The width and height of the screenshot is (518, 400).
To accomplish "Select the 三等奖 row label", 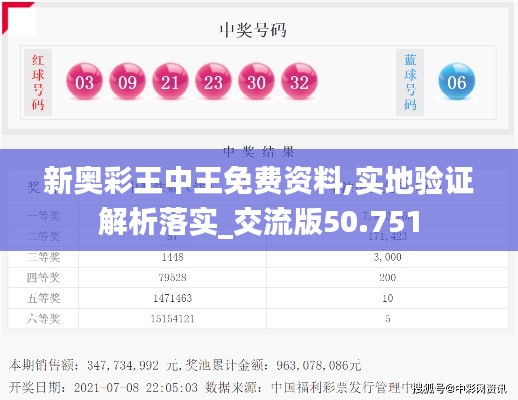I will (x=43, y=257).
